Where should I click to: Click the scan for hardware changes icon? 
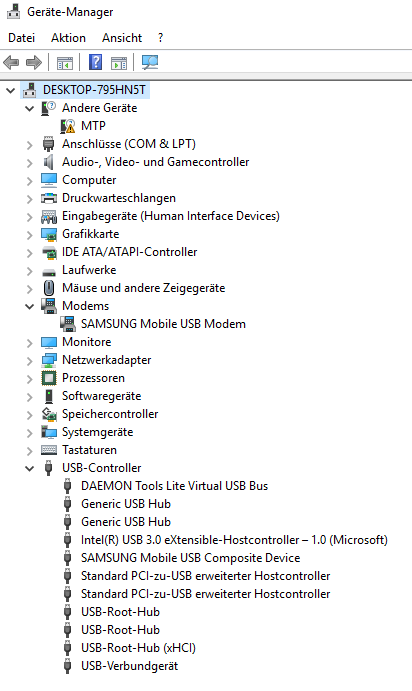point(150,62)
